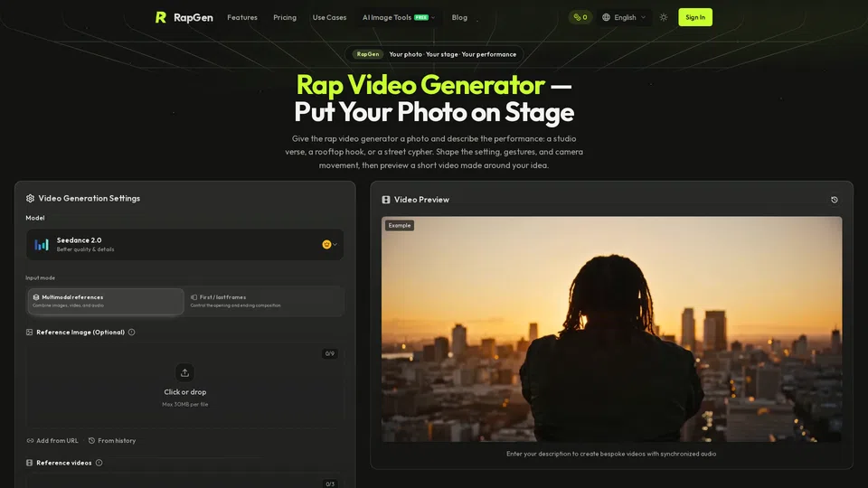The width and height of the screenshot is (868, 488).
Task: Open the Pricing nav item
Action: coord(285,17)
